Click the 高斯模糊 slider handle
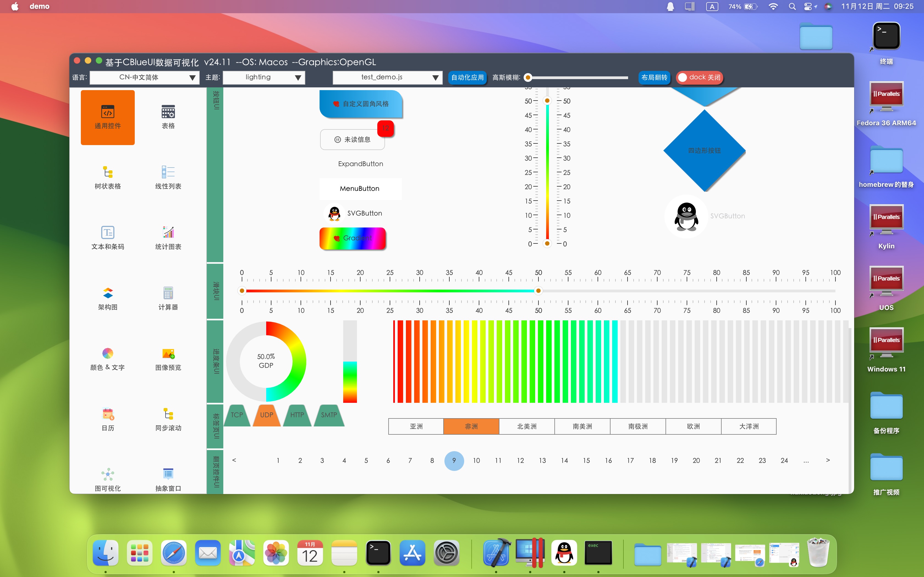The image size is (924, 577). 528,77
